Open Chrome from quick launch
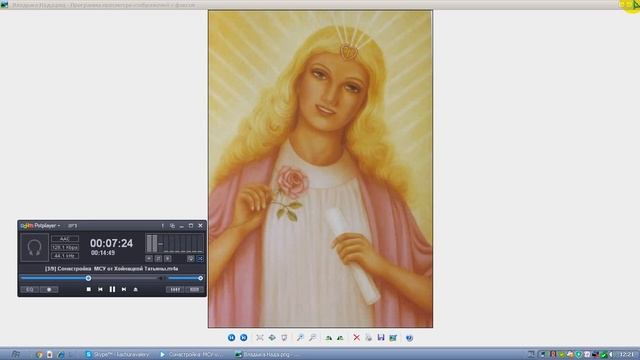The height and width of the screenshot is (360, 640). (39, 355)
